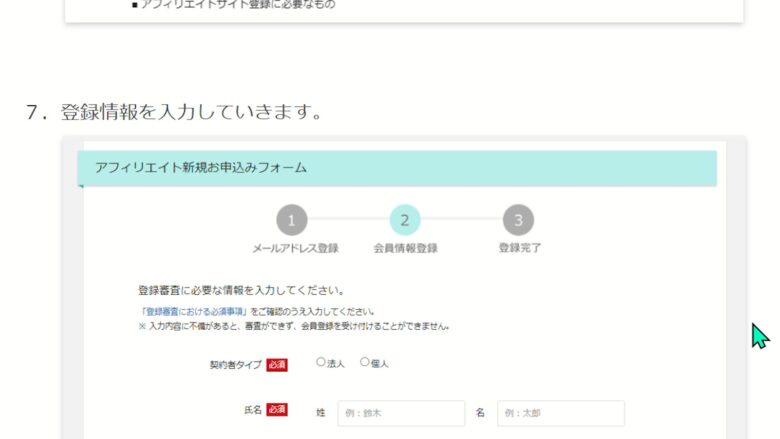Select the 個人 radio button
This screenshot has width=780, height=439.
[x=365, y=363]
